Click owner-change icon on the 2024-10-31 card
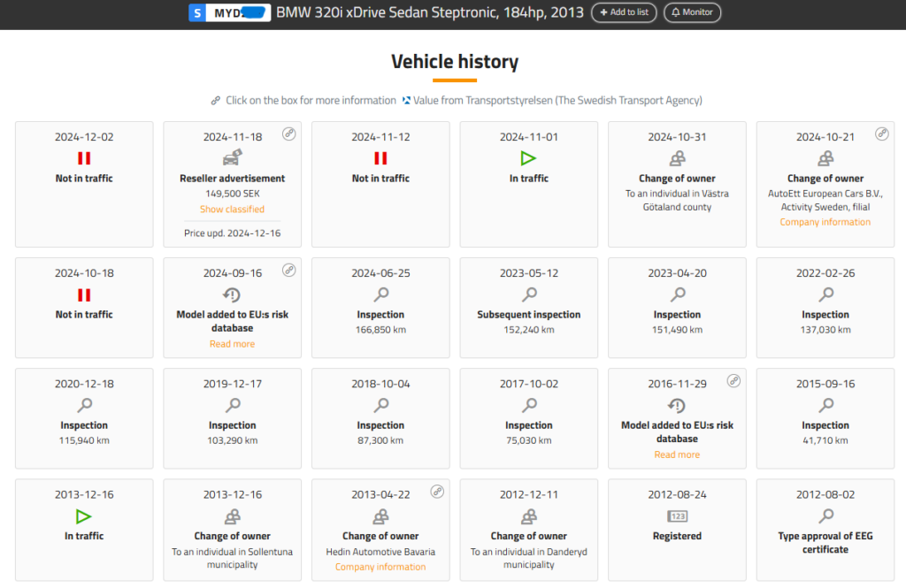Viewport: 906px width, 588px height. click(x=677, y=158)
